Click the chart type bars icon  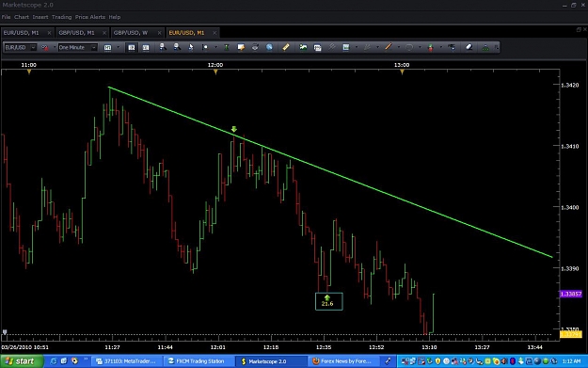[x=107, y=48]
